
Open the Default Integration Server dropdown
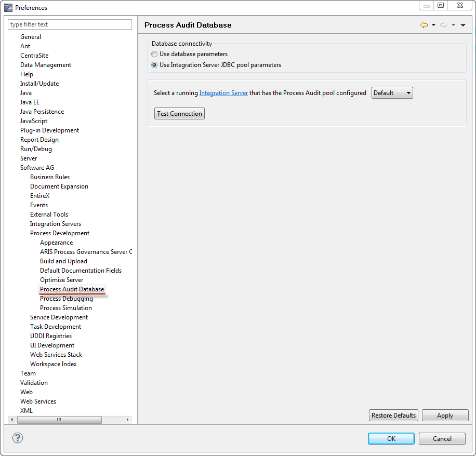[392, 93]
